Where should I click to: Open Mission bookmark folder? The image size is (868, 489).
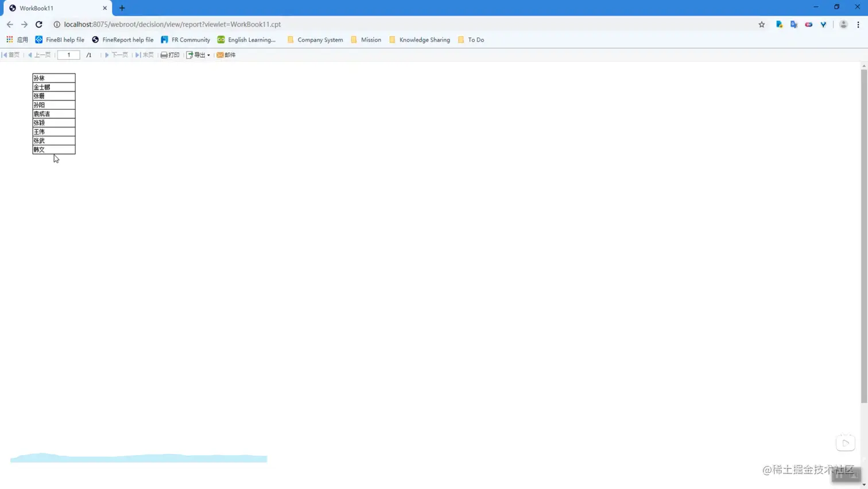[x=366, y=40]
